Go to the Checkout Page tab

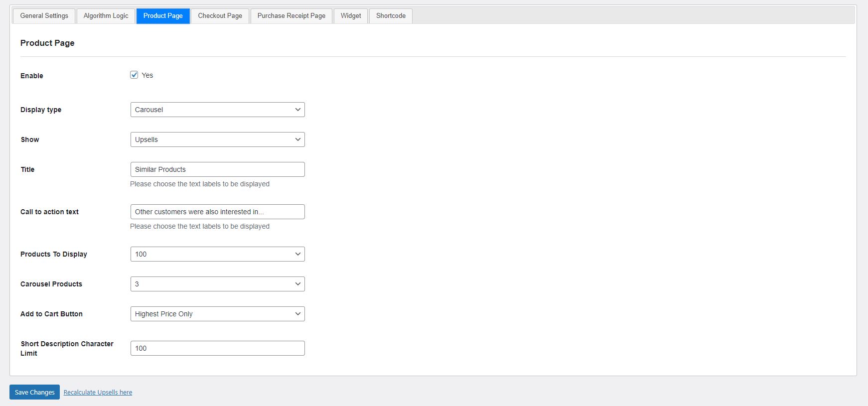click(220, 16)
